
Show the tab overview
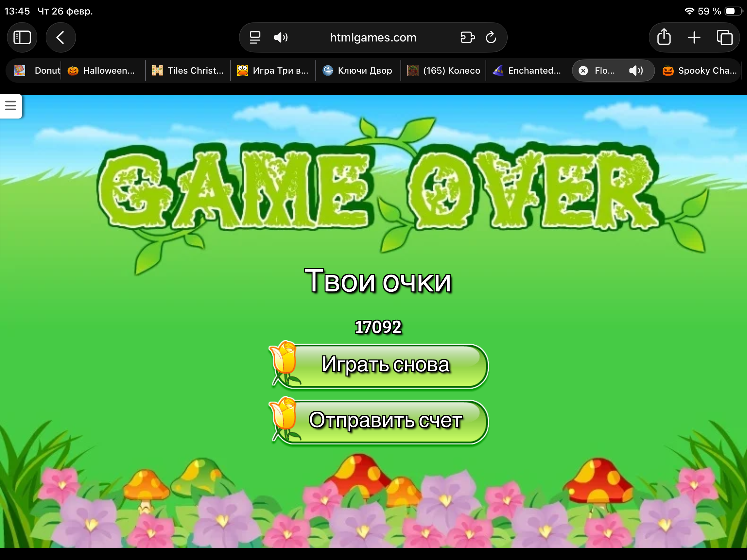(x=725, y=37)
